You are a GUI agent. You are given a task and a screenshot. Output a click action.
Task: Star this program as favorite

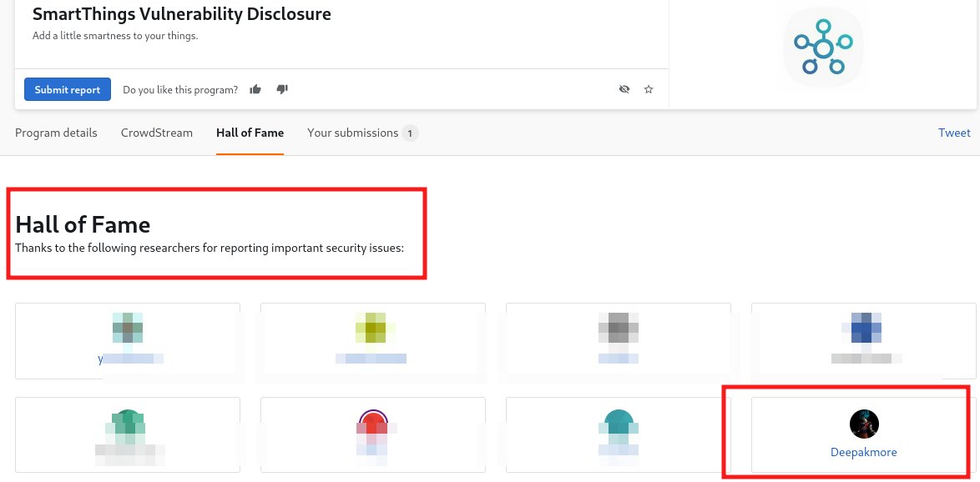click(649, 89)
